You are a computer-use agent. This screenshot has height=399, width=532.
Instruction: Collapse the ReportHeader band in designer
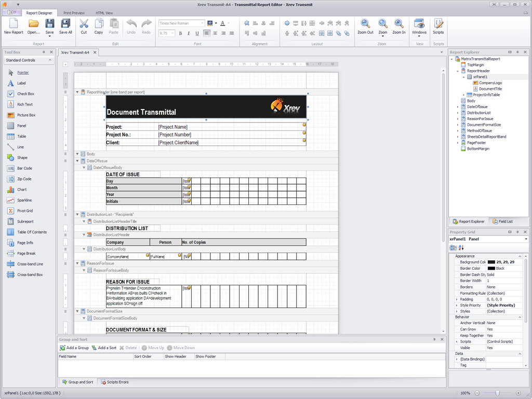[x=77, y=92]
